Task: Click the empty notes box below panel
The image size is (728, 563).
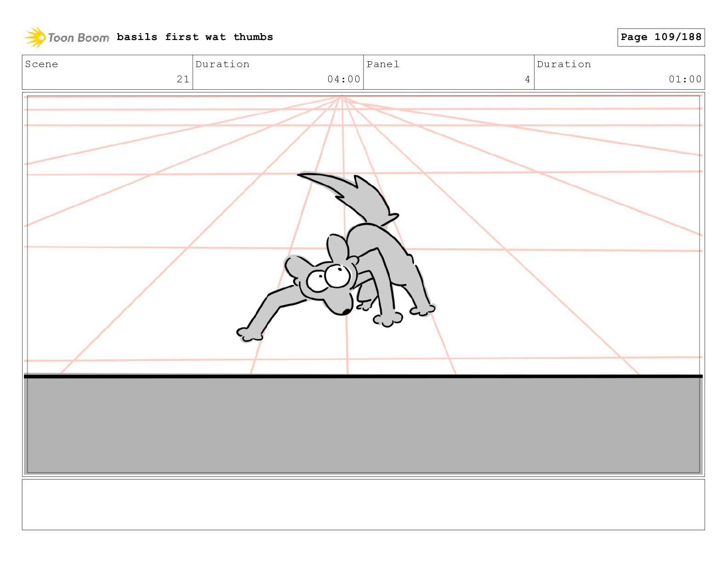Action: click(363, 505)
